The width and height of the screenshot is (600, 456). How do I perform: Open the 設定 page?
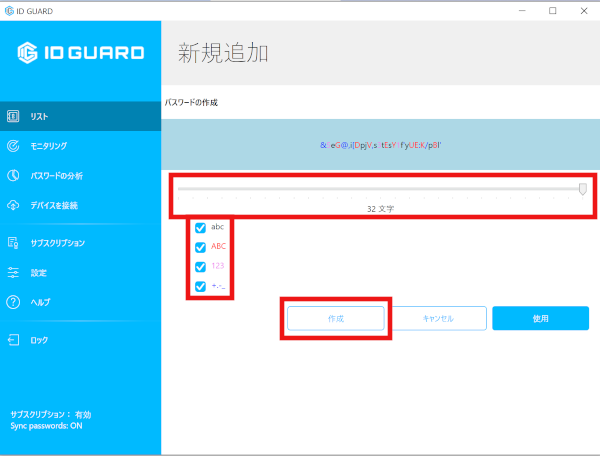80,272
